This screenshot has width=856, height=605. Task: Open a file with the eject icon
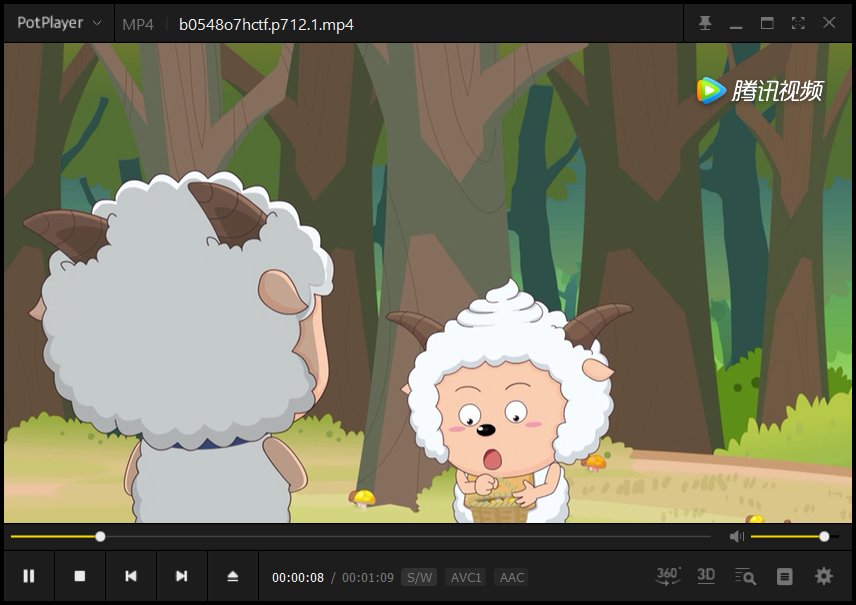[233, 576]
